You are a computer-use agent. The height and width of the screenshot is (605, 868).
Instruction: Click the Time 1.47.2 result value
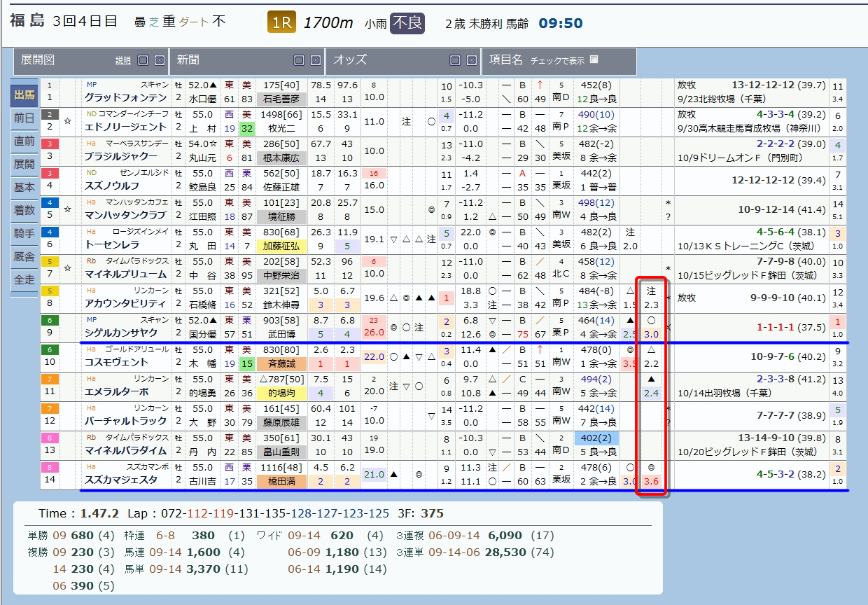pyautogui.click(x=100, y=513)
